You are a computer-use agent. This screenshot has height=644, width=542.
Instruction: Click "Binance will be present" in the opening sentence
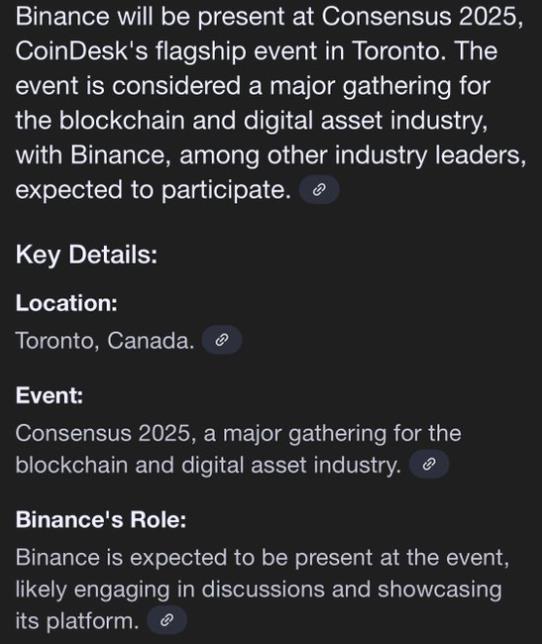coord(150,17)
